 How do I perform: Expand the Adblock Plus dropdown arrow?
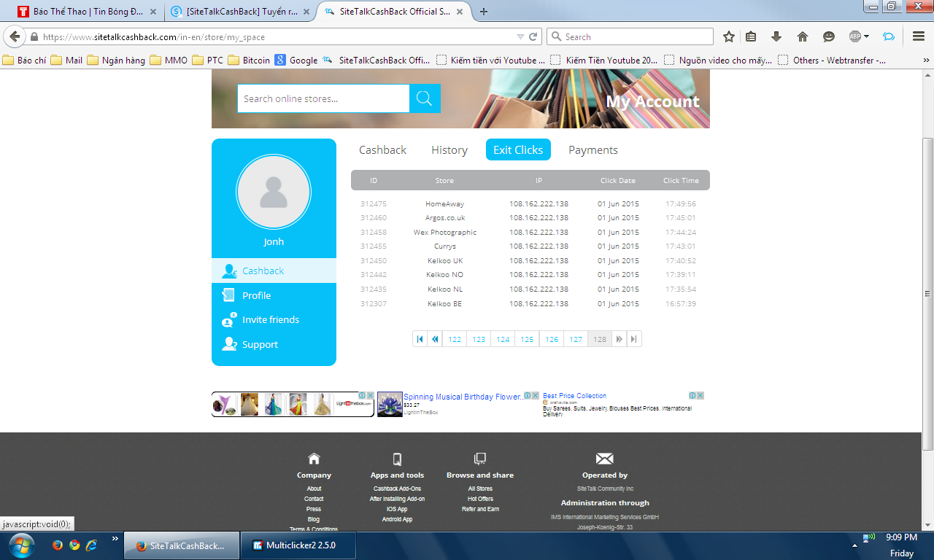coord(866,36)
